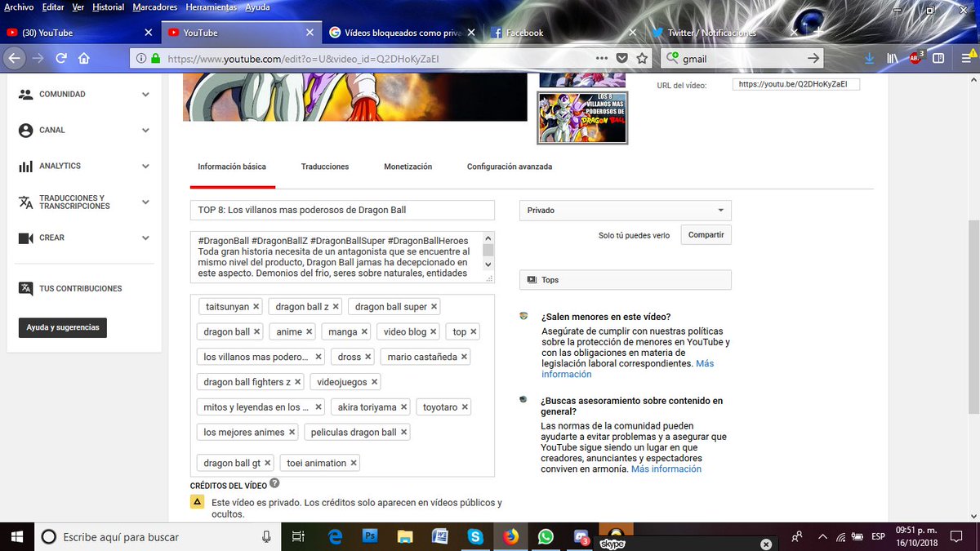Remove the toyotaro tag
980x551 pixels.
coord(465,407)
